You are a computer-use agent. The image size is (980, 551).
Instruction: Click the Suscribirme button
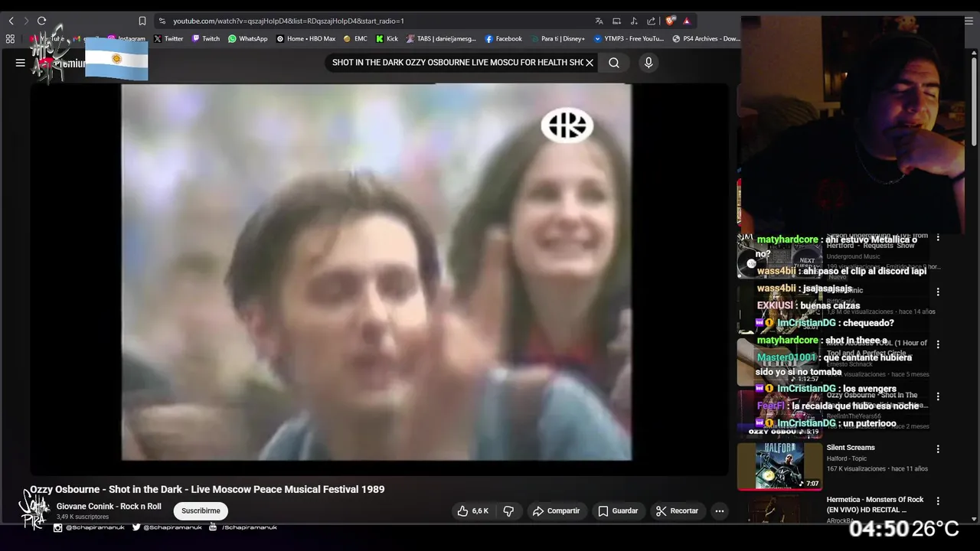201,510
